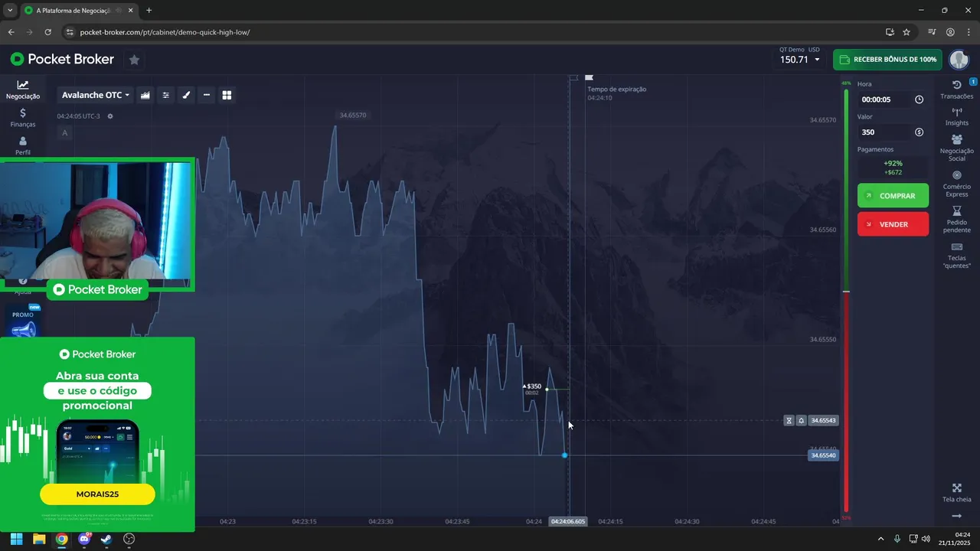Open the multi-chart grid layout icon
The height and width of the screenshot is (551, 980).
click(x=227, y=95)
